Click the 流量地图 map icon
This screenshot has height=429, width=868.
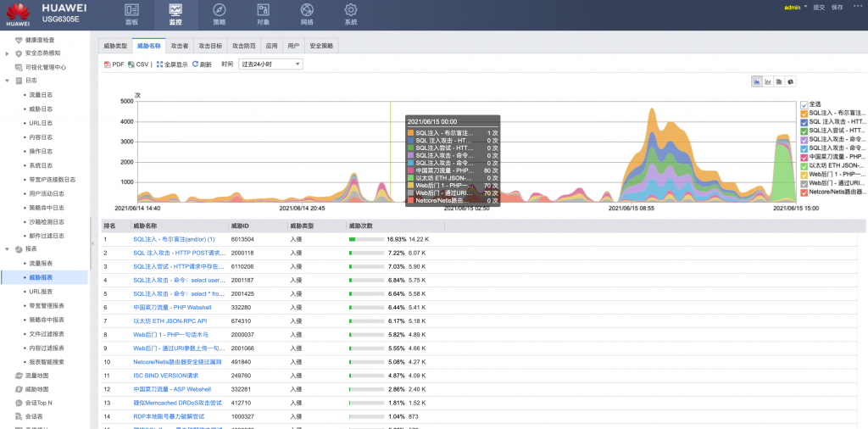19,376
